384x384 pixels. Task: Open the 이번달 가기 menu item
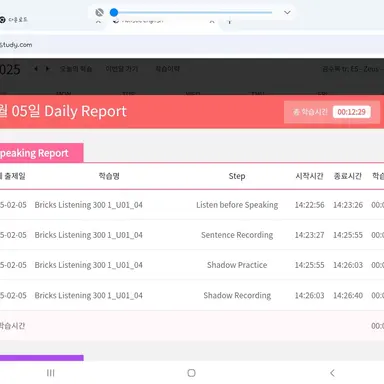[x=122, y=69]
